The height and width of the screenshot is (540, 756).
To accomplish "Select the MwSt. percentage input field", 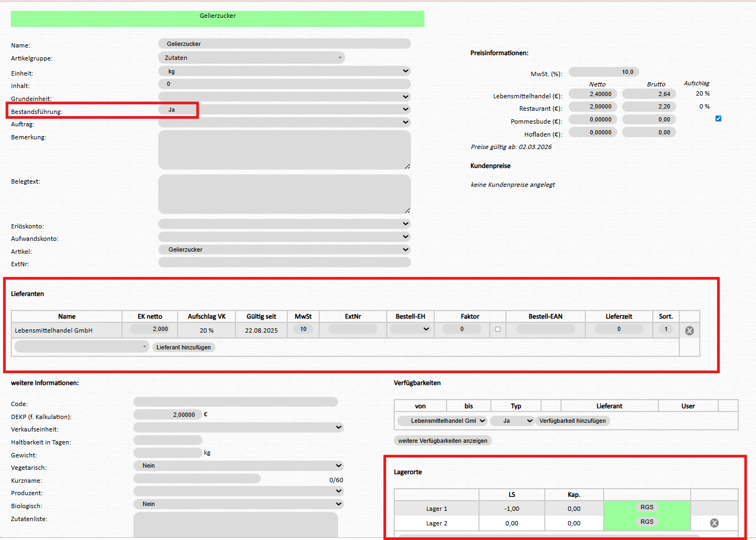I will [x=604, y=72].
